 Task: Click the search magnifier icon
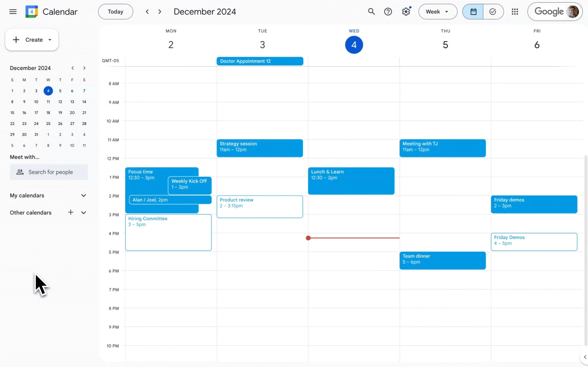coord(371,12)
